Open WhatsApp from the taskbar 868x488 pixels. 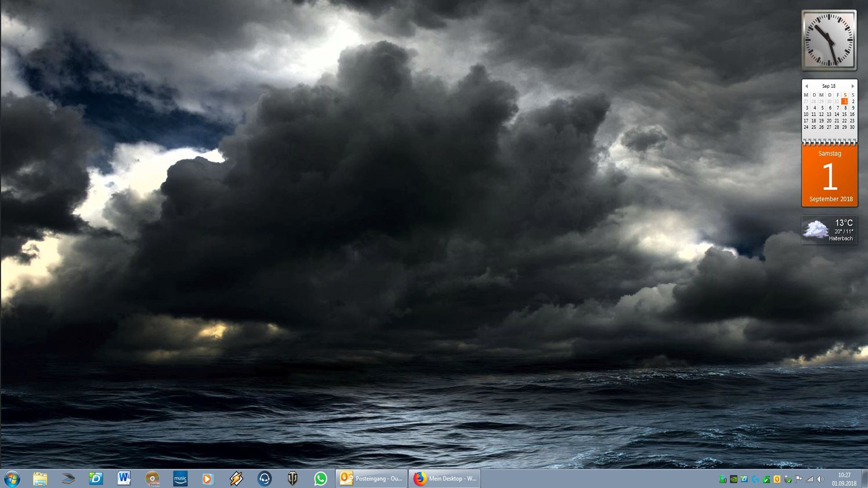pyautogui.click(x=321, y=479)
